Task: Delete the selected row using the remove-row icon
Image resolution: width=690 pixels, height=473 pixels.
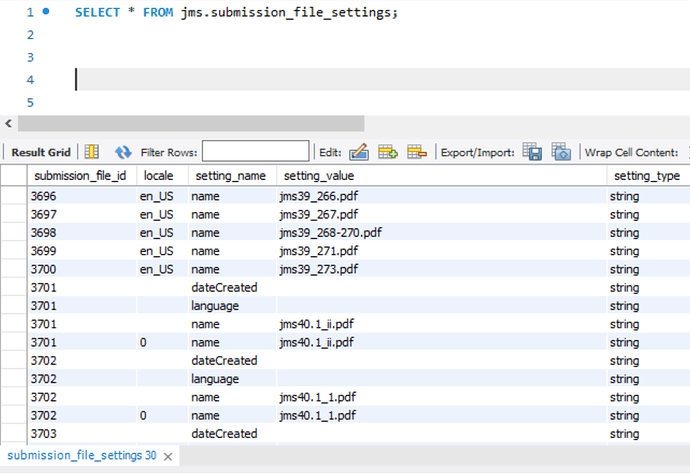Action: (417, 152)
